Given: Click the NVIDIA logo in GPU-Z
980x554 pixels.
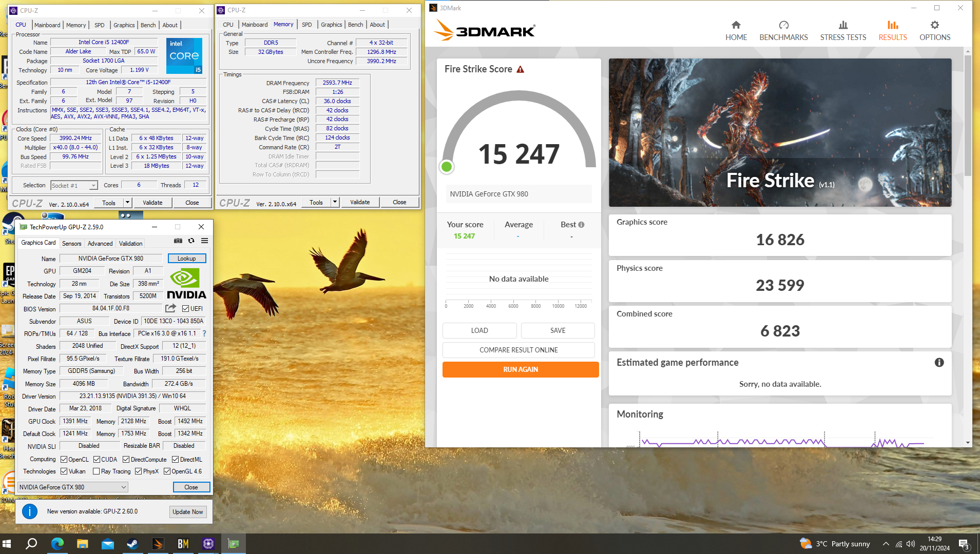Looking at the screenshot, I should tap(186, 284).
